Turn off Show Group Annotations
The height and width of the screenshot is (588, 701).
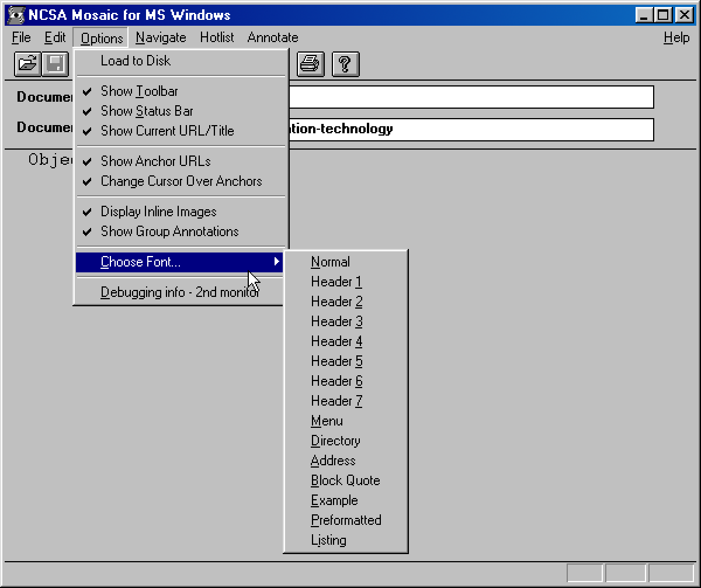(x=169, y=231)
